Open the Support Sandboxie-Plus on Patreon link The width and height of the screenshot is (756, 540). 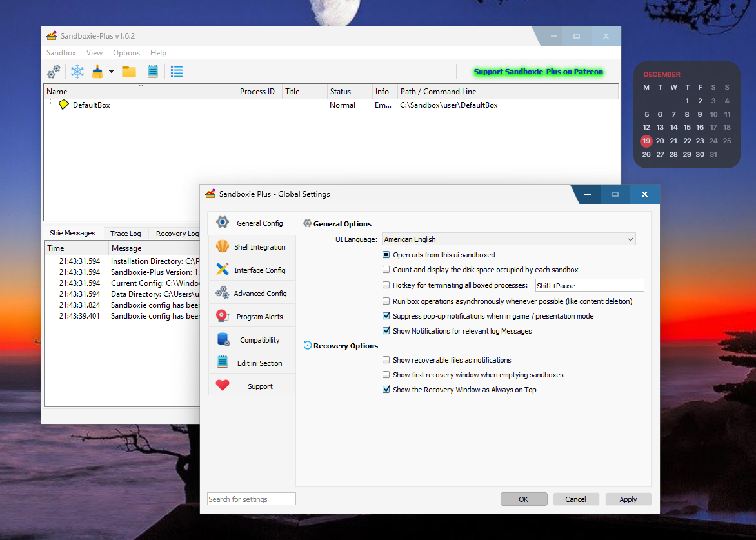[538, 72]
